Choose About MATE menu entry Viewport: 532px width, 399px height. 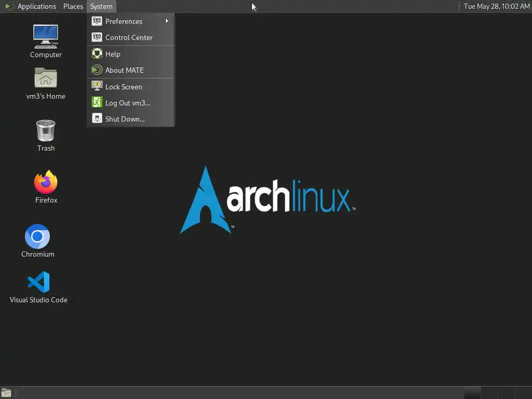click(x=130, y=70)
